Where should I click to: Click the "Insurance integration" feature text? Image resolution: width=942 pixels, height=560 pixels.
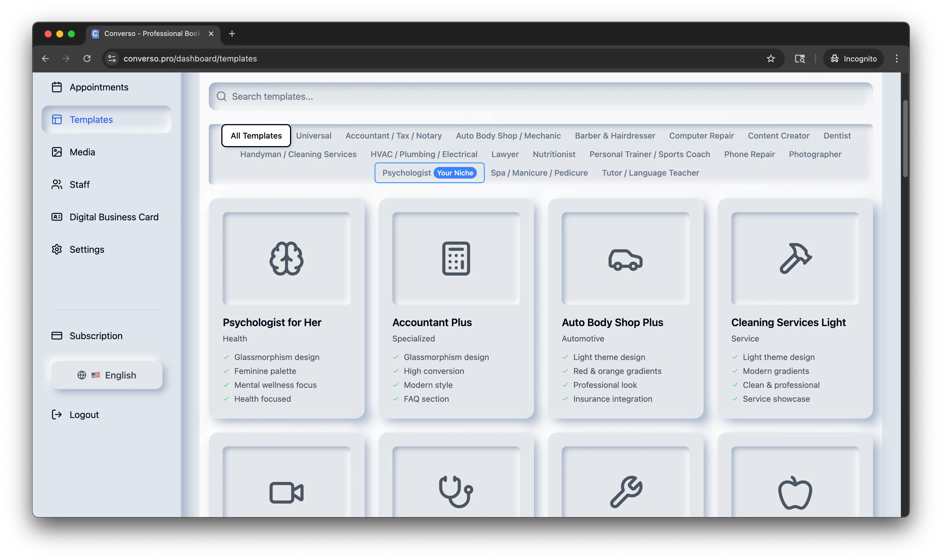coord(613,399)
